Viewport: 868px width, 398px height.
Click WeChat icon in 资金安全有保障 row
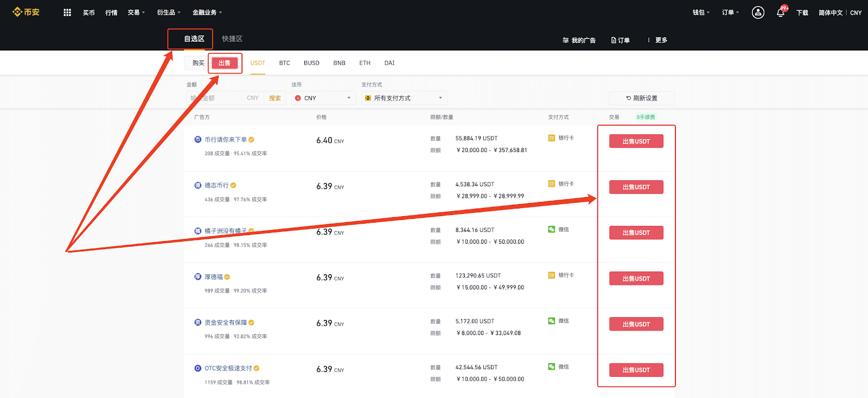point(552,321)
